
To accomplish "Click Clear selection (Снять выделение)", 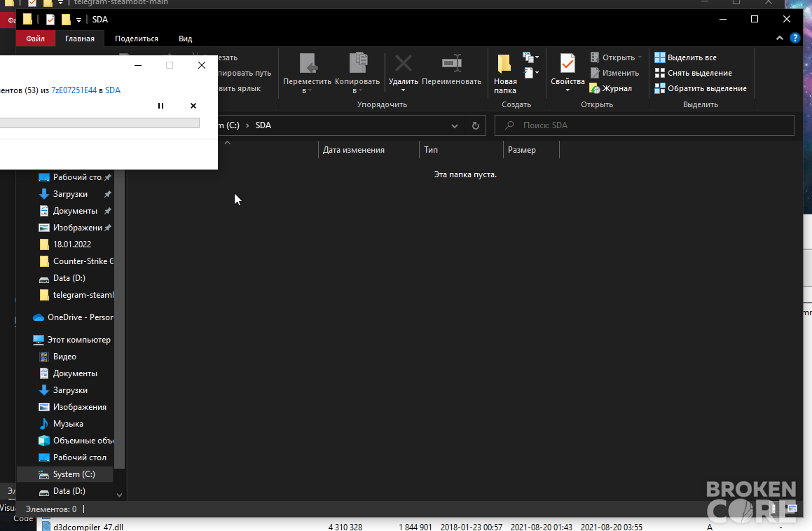I will point(694,73).
